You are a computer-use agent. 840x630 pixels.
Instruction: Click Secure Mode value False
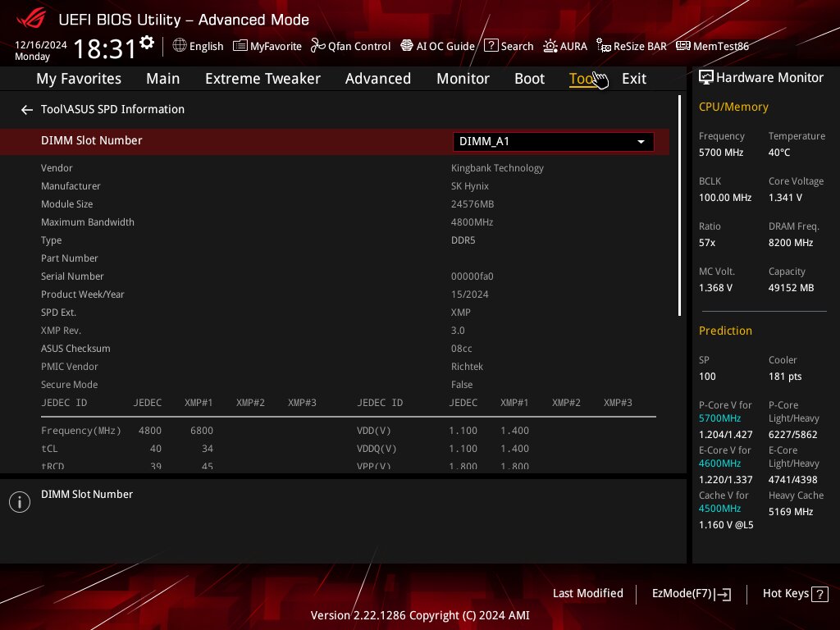tap(462, 385)
